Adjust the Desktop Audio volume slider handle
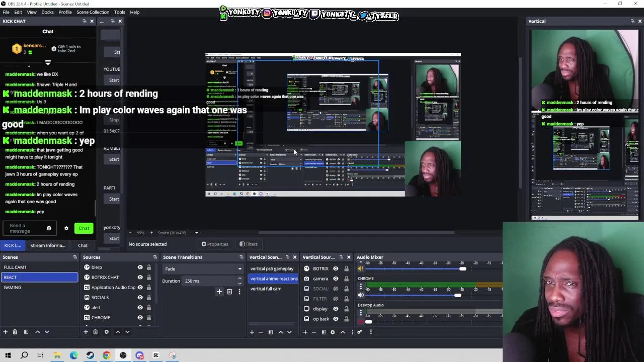This screenshot has height=362, width=644. [368, 322]
